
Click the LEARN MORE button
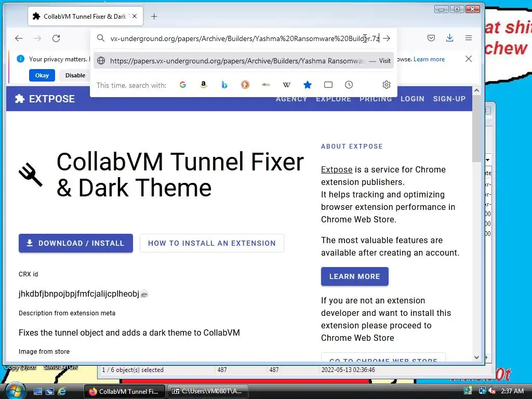[354, 276]
